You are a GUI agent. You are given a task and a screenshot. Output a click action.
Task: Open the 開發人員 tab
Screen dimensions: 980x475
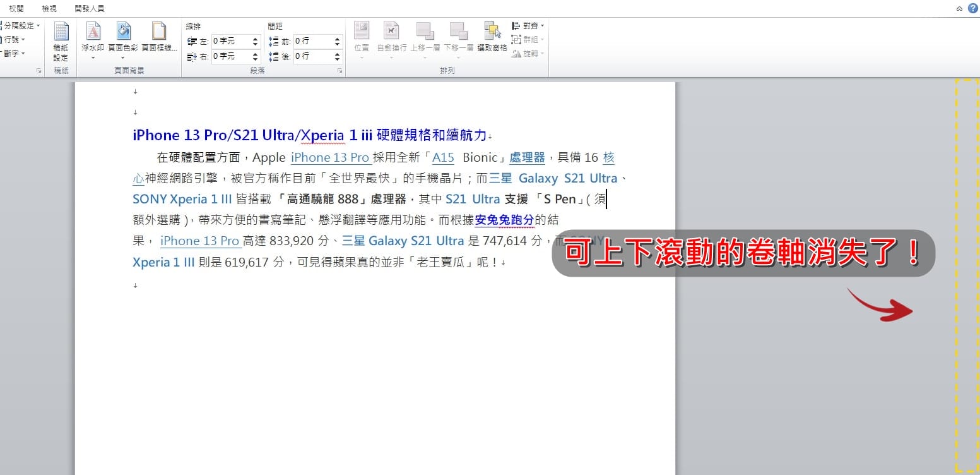[89, 9]
